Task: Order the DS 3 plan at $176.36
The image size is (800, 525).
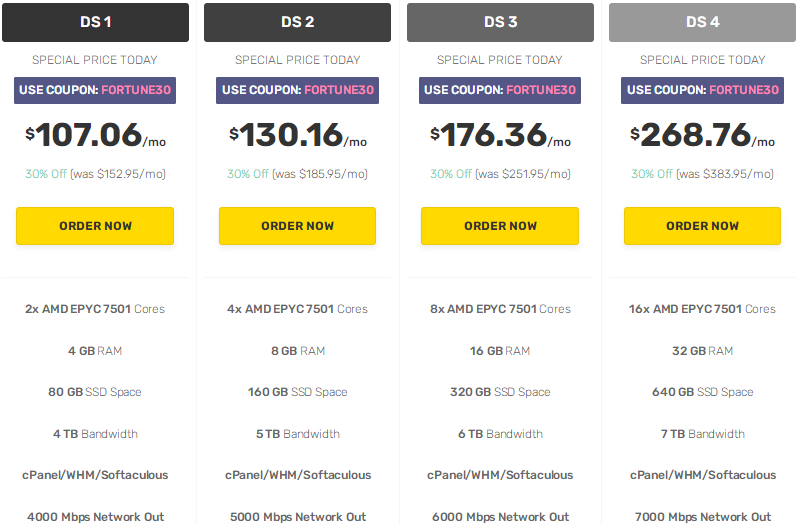Action: click(500, 226)
